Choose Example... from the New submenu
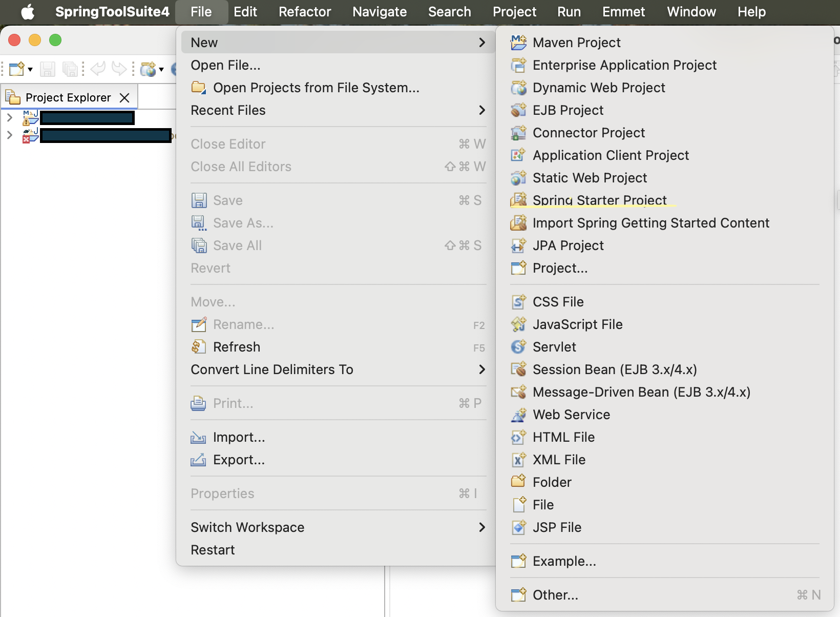This screenshot has width=840, height=617. 665,561
